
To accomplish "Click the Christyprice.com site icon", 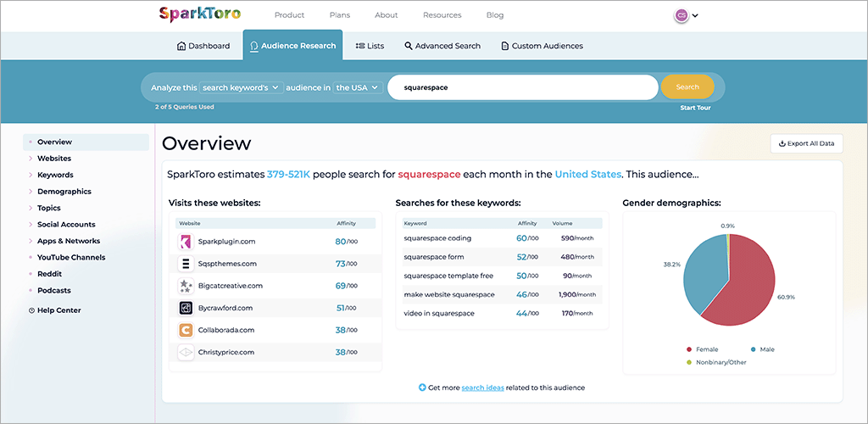I will click(x=186, y=353).
